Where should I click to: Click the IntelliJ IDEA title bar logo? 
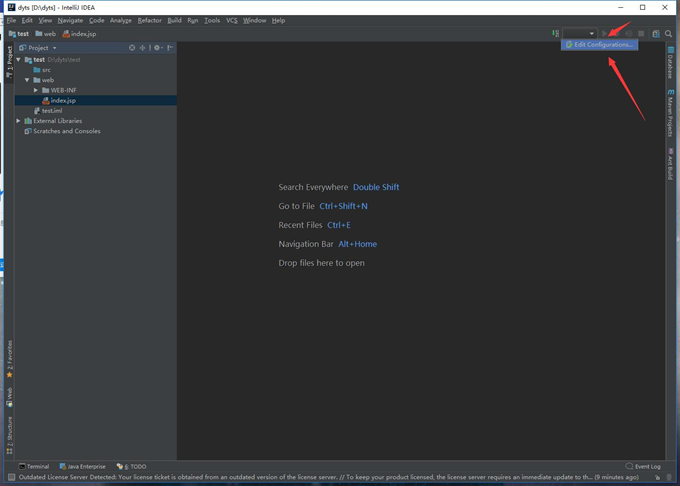(11, 7)
